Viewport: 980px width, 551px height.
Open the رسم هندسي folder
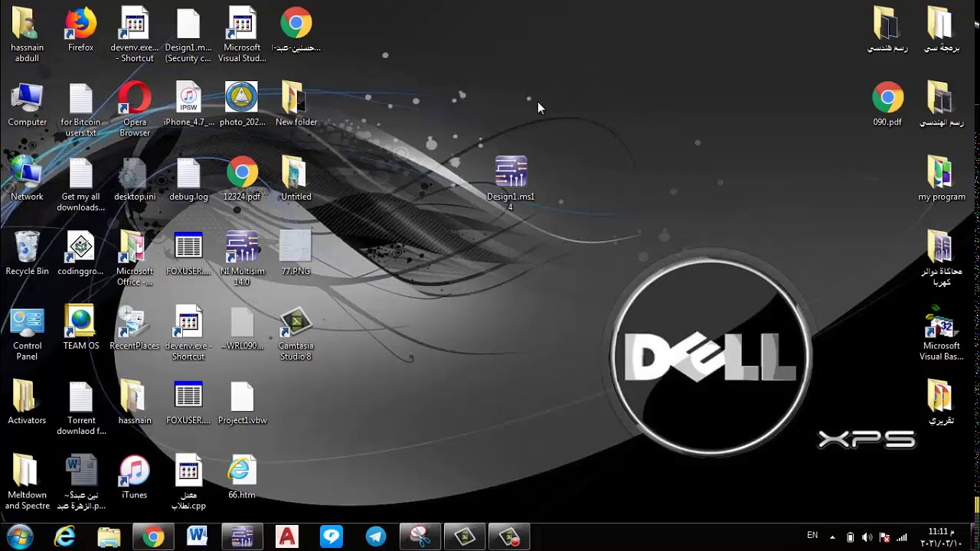pyautogui.click(x=887, y=31)
